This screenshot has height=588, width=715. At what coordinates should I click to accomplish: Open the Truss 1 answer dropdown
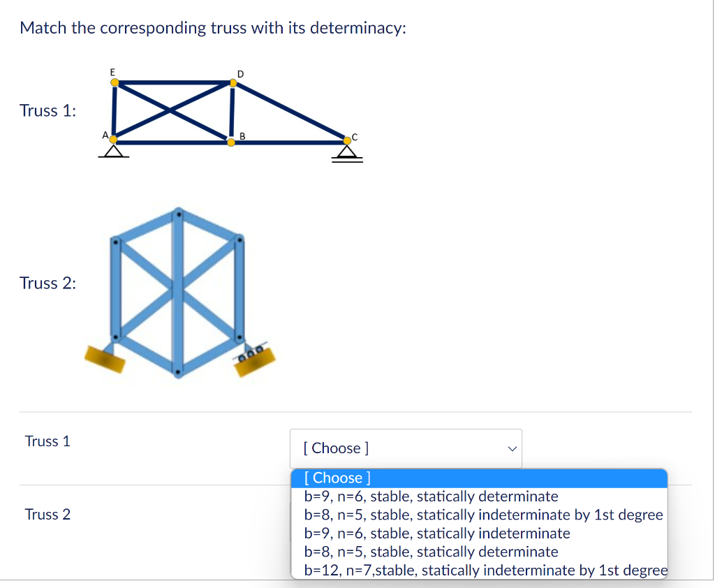[406, 448]
